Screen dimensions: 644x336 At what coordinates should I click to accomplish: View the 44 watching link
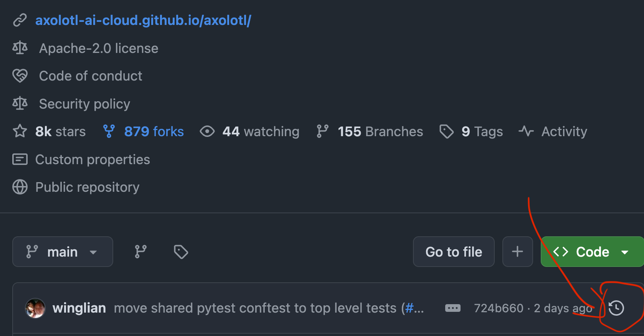(x=261, y=132)
